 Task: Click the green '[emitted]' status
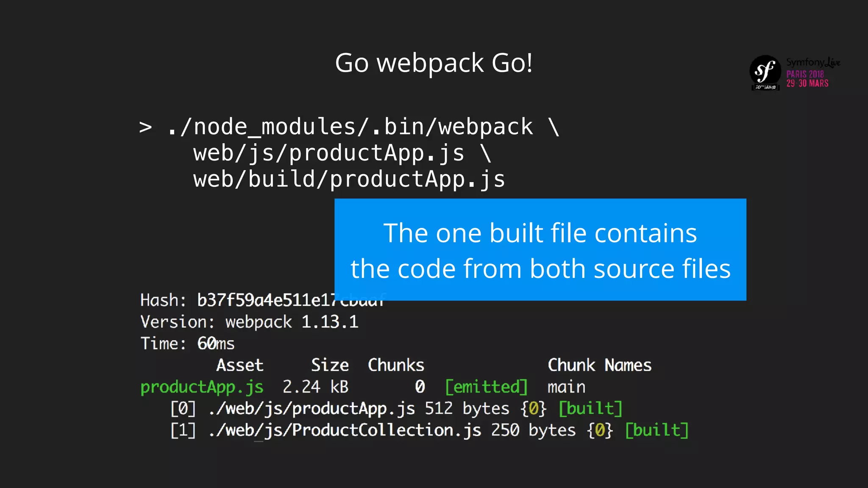pos(486,387)
